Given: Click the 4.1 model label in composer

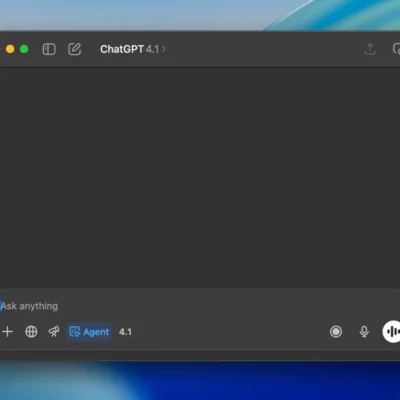Looking at the screenshot, I should 125,332.
